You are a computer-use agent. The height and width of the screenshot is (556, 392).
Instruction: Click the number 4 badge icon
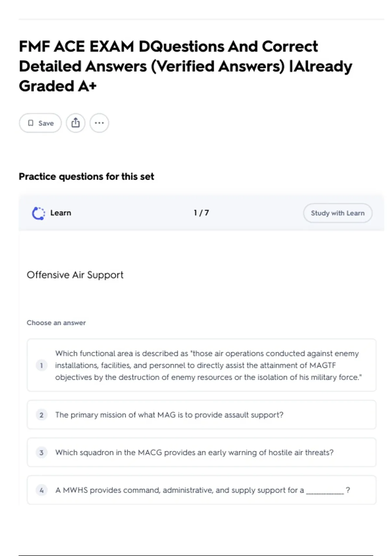(x=41, y=490)
